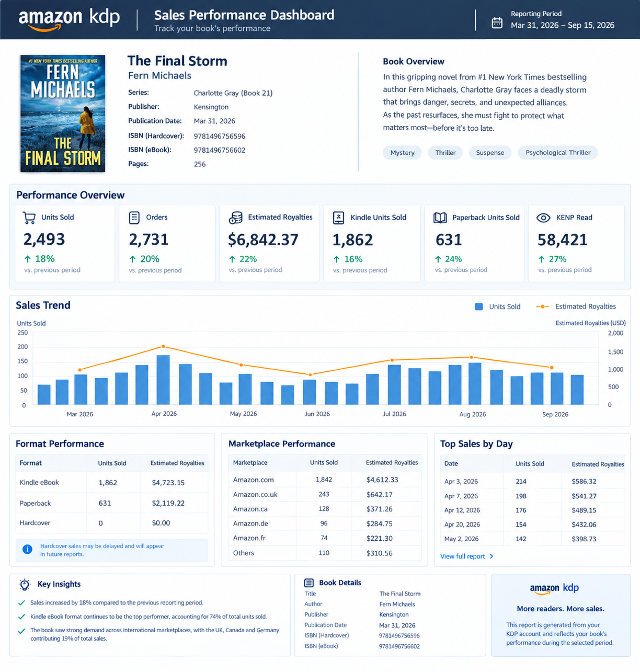Click the 2,493 units sold value
This screenshot has height=672, width=640.
coord(44,240)
